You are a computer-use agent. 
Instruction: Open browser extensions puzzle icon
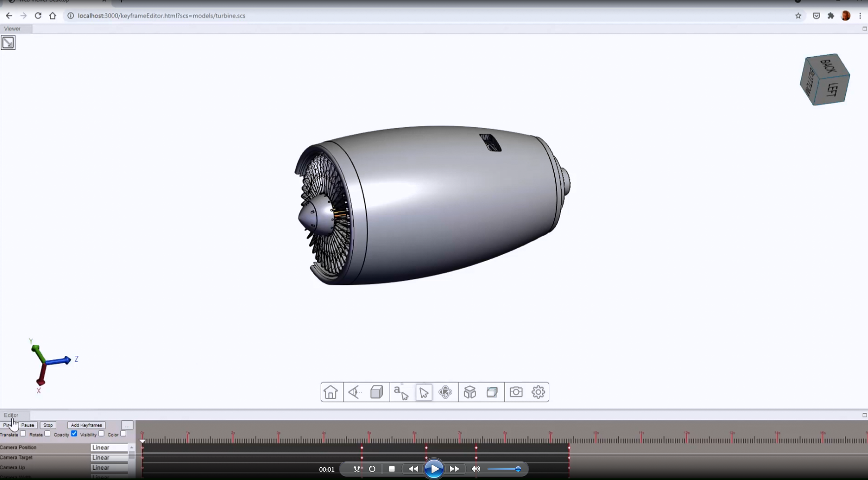(831, 16)
